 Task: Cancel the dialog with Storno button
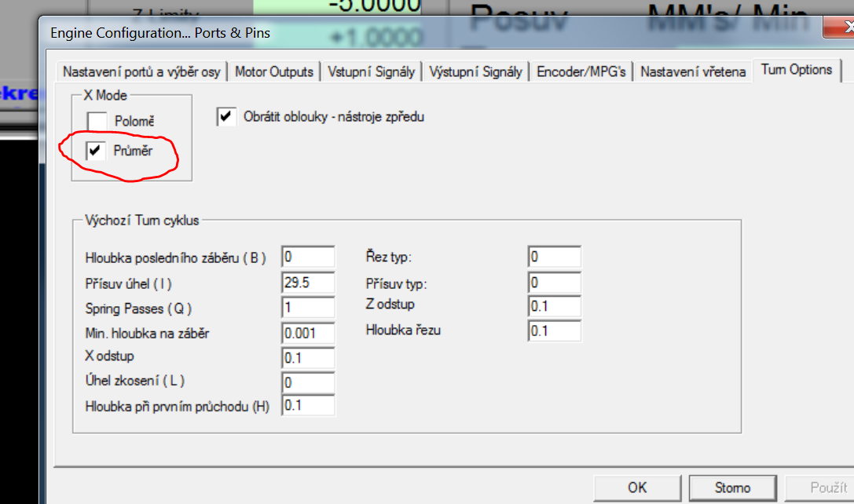coord(732,488)
